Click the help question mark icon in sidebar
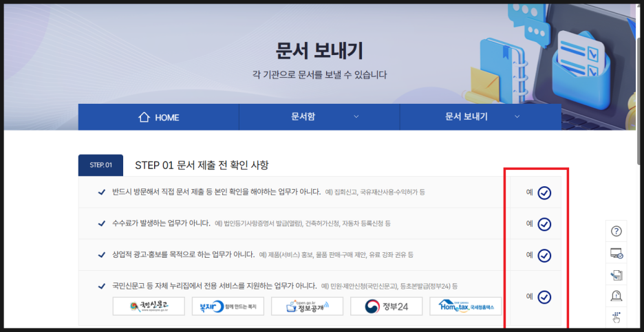 616,231
